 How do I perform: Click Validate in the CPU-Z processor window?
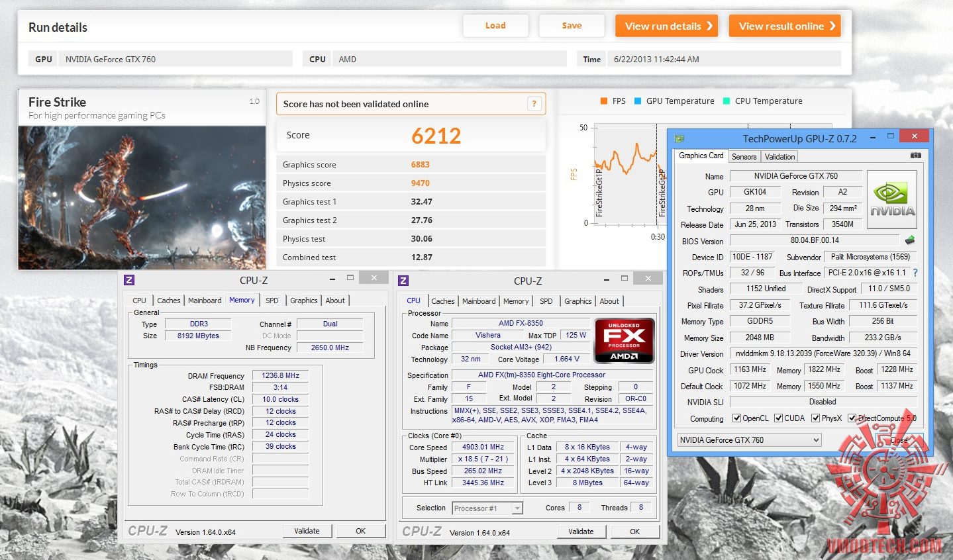point(581,532)
